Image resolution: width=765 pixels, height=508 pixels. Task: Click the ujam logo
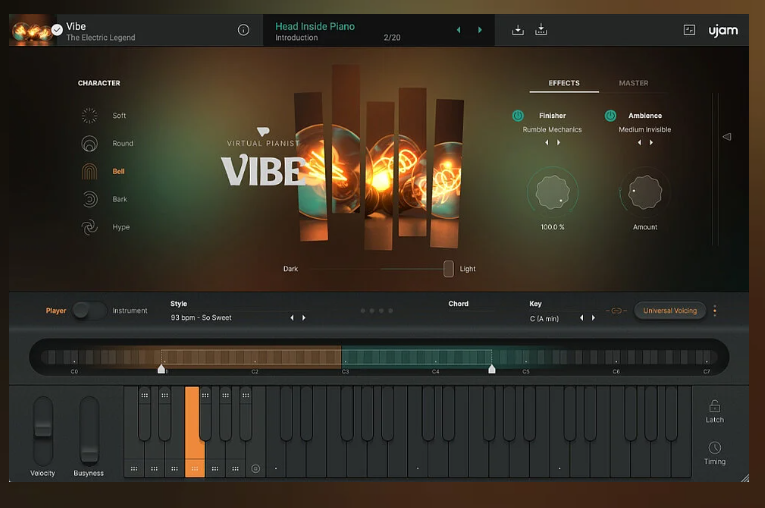(x=723, y=30)
